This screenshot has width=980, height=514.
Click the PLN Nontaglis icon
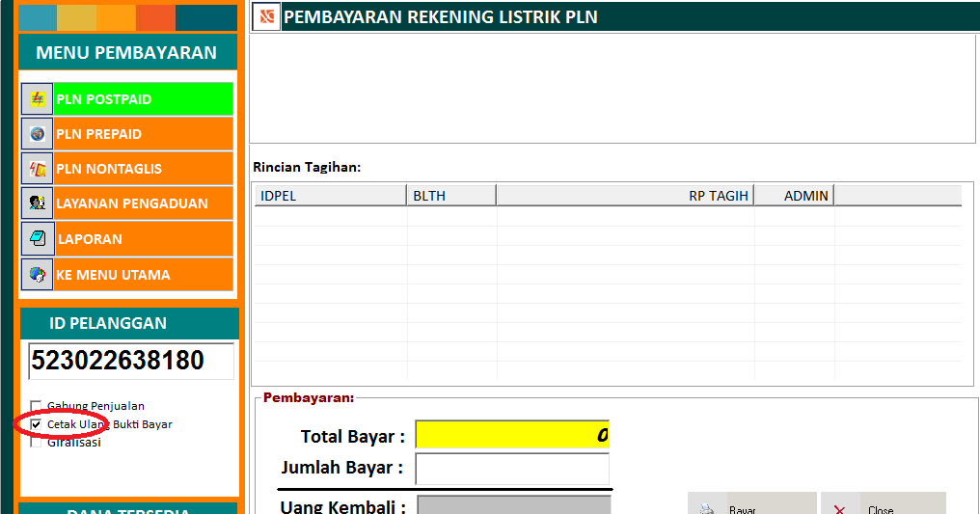pyautogui.click(x=37, y=169)
